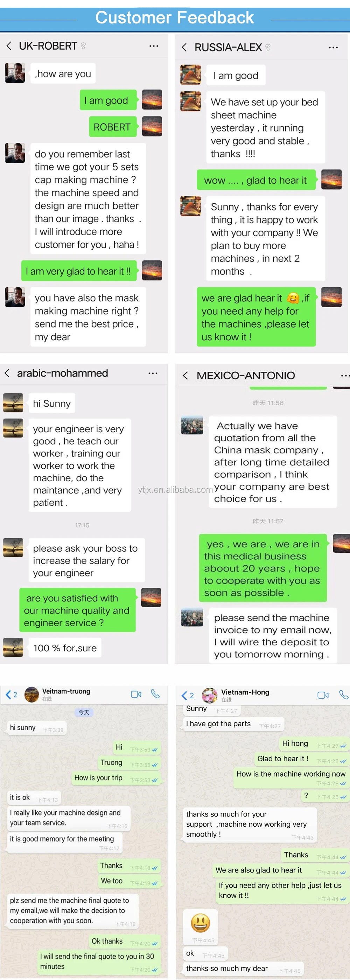Tap the "100 % for,sure" message bubble
350x980 pixels.
pos(65,648)
